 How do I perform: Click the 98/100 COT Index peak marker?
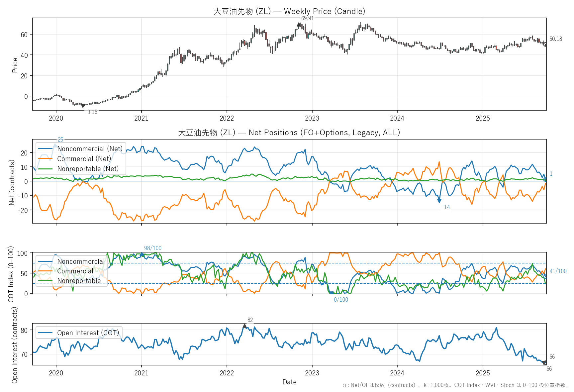142,254
